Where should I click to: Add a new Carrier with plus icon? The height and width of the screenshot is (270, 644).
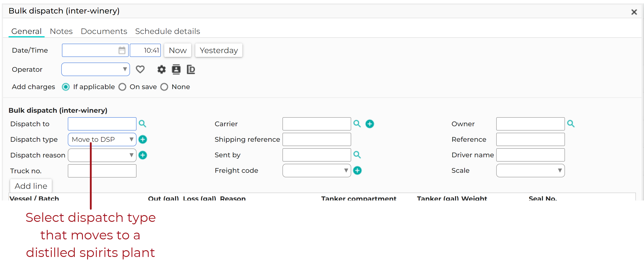click(x=370, y=124)
